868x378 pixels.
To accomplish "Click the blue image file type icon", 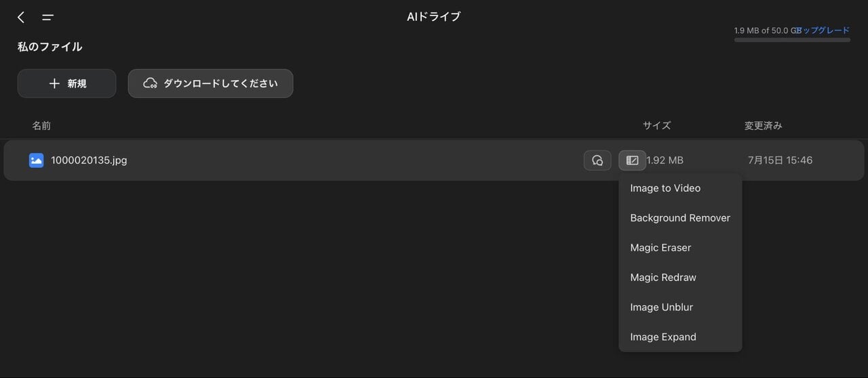I will pyautogui.click(x=36, y=161).
